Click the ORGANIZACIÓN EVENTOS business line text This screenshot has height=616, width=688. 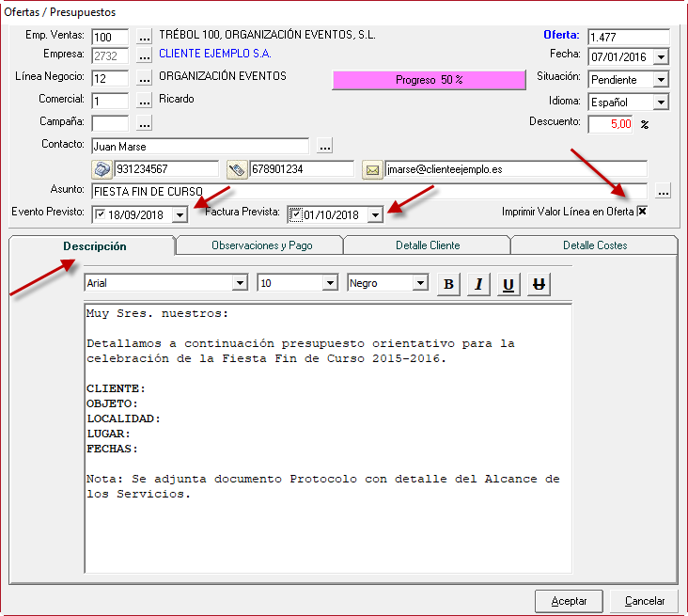(223, 76)
